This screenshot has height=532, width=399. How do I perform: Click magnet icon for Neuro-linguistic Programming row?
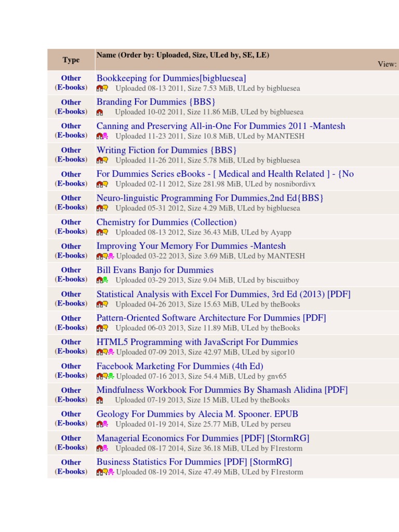99,208
